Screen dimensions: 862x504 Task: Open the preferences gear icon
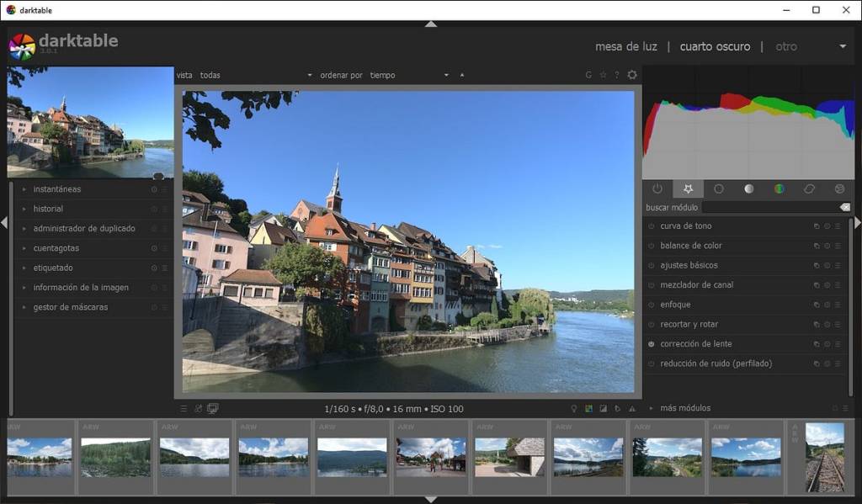click(632, 75)
